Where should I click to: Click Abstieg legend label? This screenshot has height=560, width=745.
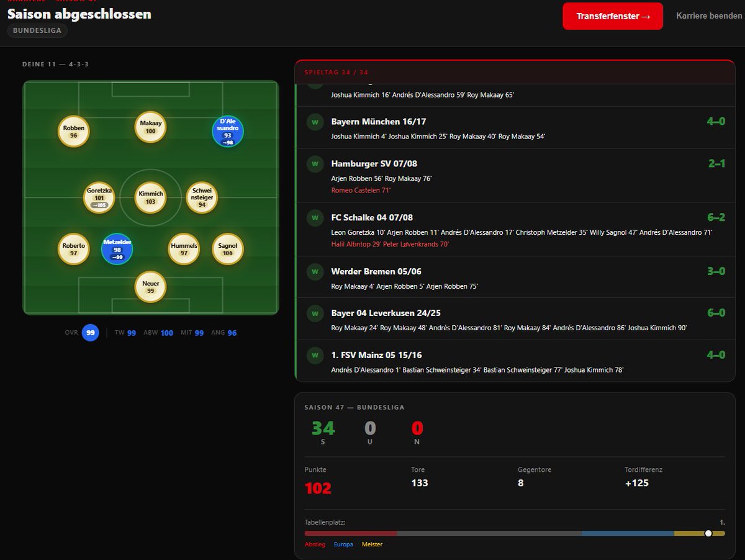[x=315, y=544]
